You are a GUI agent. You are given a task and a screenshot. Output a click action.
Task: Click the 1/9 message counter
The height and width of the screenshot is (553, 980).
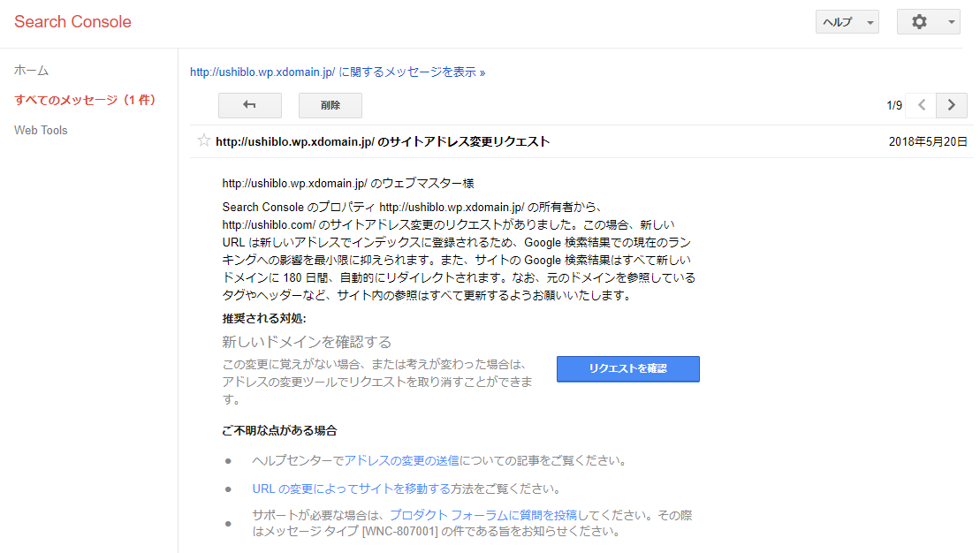tap(894, 105)
